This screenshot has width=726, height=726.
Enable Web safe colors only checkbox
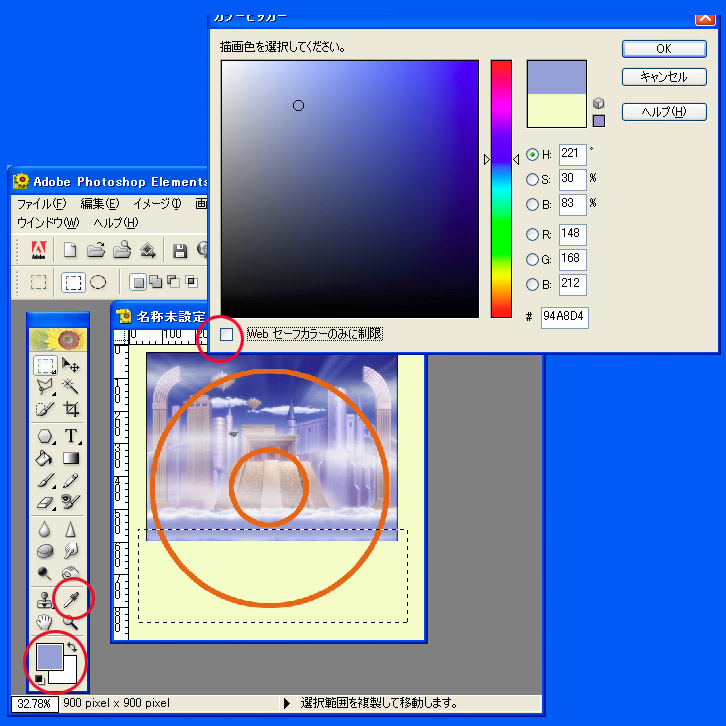[x=226, y=334]
